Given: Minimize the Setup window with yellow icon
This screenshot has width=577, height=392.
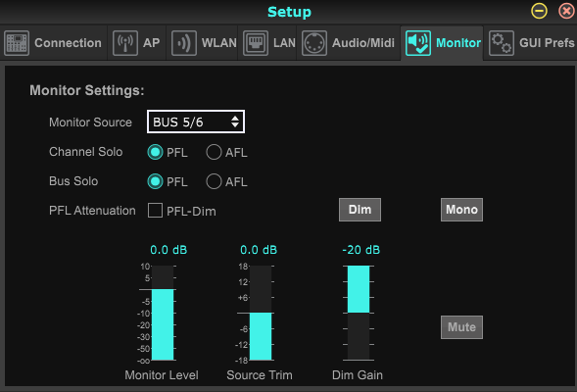Looking at the screenshot, I should (539, 11).
